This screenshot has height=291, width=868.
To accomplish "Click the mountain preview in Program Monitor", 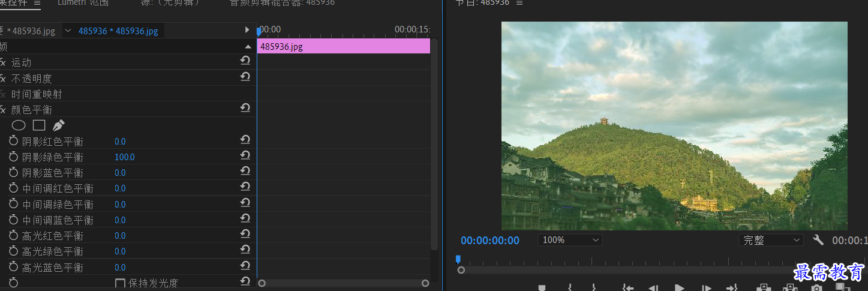I will click(x=674, y=126).
